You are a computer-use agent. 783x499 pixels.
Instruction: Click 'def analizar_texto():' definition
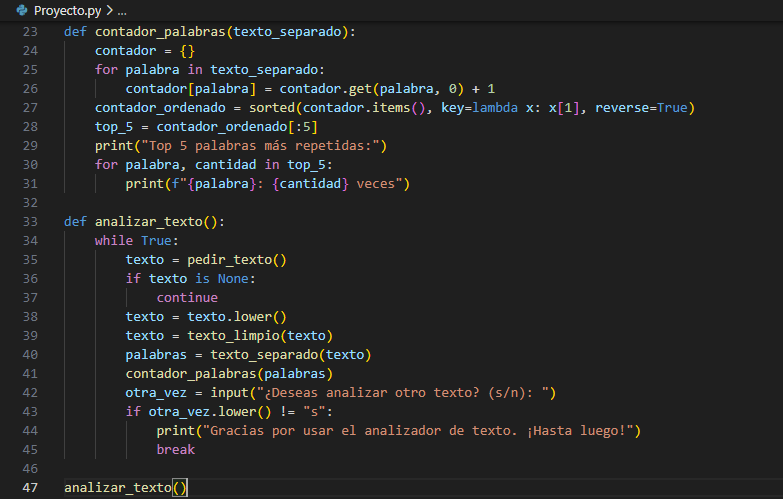coord(145,221)
